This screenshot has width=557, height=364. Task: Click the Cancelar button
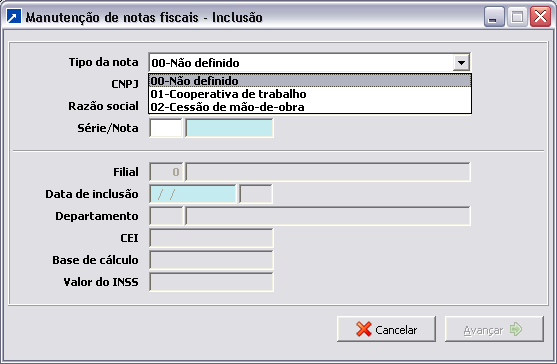click(386, 329)
